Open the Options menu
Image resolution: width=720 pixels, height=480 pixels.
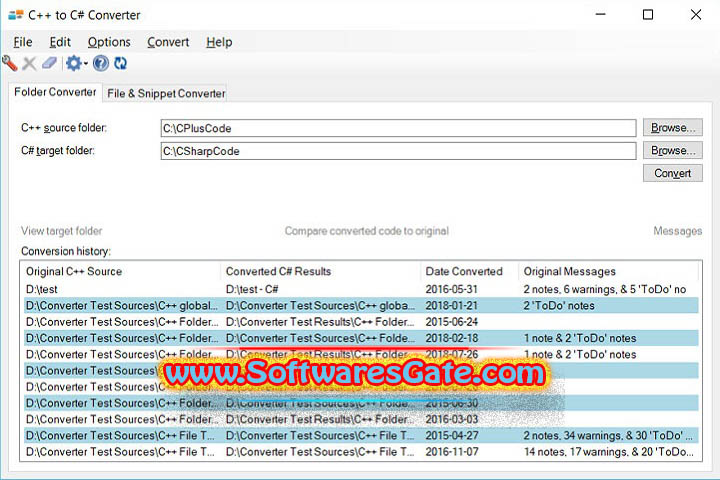point(109,42)
